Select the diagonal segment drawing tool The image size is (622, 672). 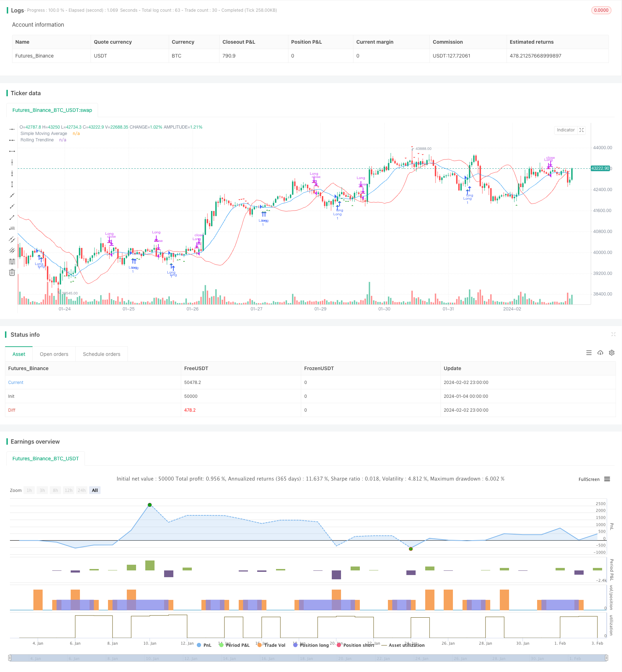click(12, 217)
